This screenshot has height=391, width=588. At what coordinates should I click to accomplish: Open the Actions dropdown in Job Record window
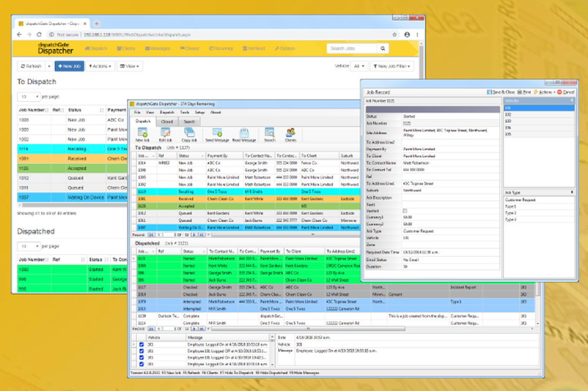pos(544,92)
